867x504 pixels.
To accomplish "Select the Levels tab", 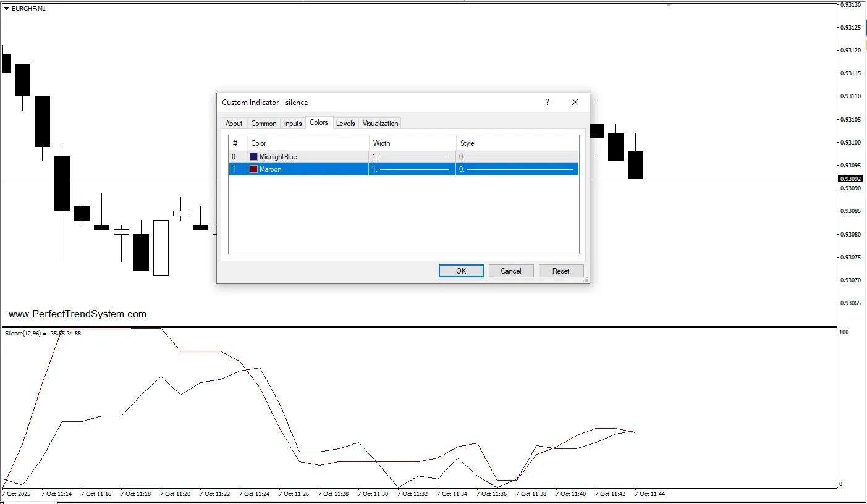I will tap(345, 124).
